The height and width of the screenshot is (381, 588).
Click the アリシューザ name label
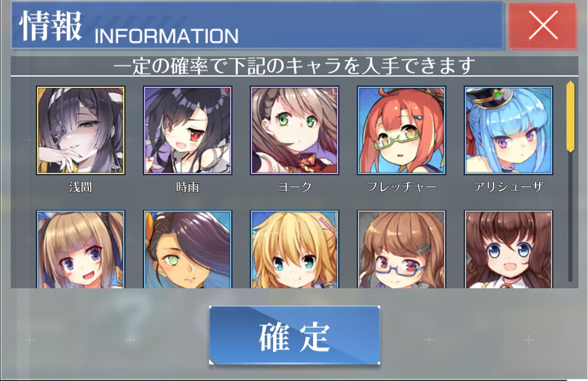point(508,187)
